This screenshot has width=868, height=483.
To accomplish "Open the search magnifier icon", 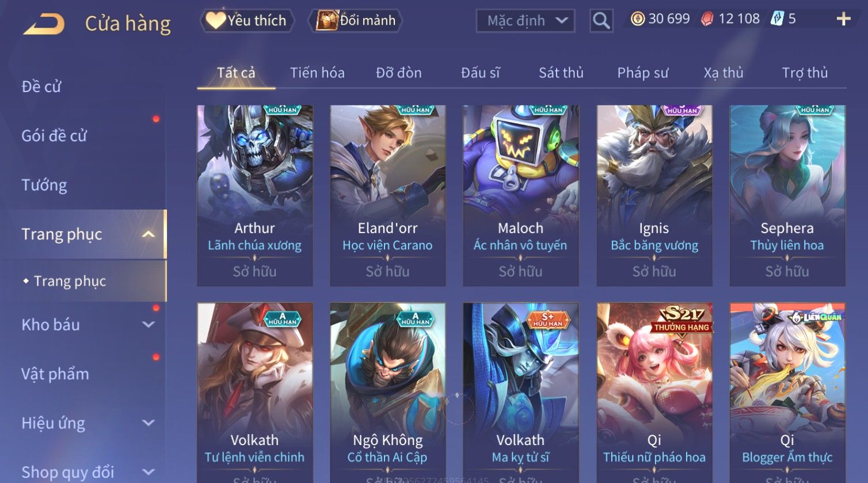I will [x=601, y=21].
